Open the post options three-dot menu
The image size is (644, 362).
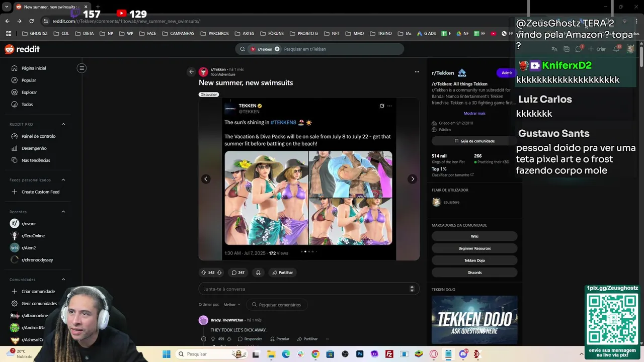tap(417, 72)
